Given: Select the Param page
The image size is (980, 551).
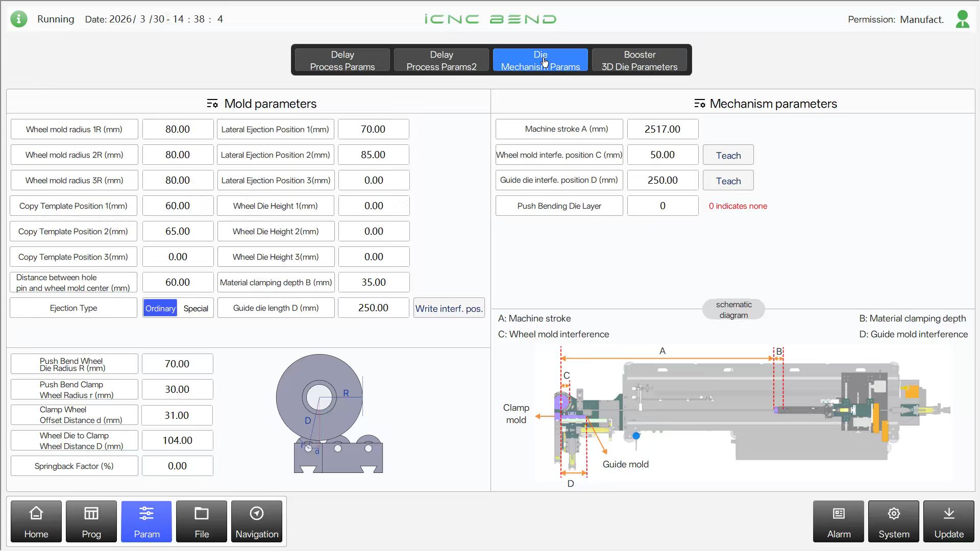Looking at the screenshot, I should click(x=146, y=521).
